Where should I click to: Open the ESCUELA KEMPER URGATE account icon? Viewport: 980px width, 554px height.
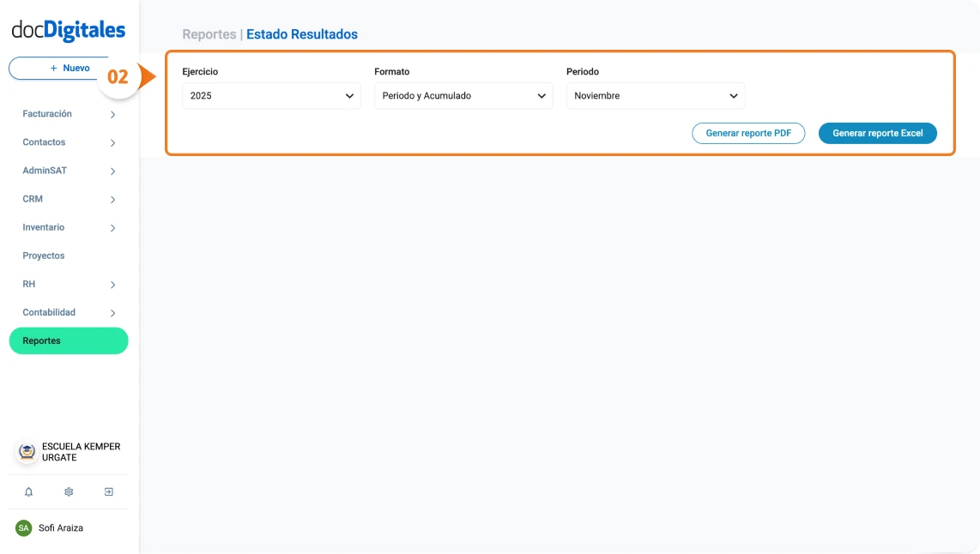26,450
